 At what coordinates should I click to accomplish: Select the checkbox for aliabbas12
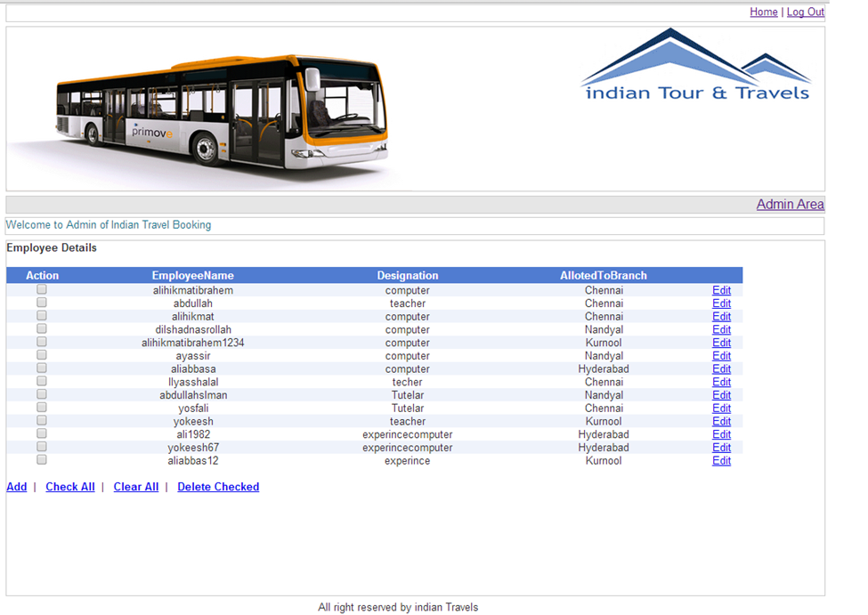point(41,459)
